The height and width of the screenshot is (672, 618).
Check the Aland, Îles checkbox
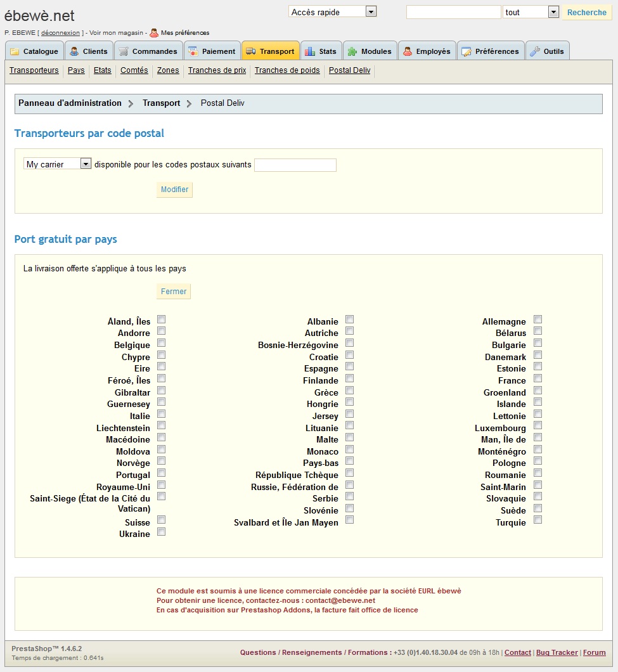(161, 320)
